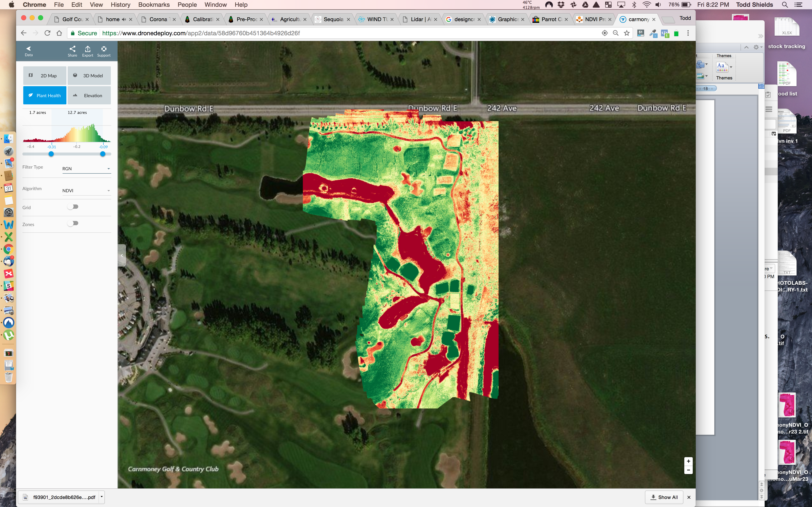
Task: Enable the Zones toggle
Action: [x=73, y=223]
